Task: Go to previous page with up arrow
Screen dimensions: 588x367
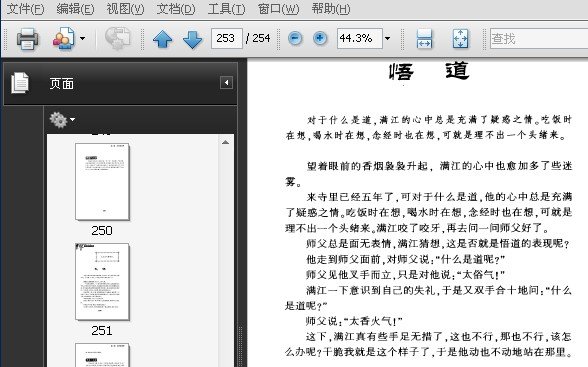Action: (x=162, y=39)
